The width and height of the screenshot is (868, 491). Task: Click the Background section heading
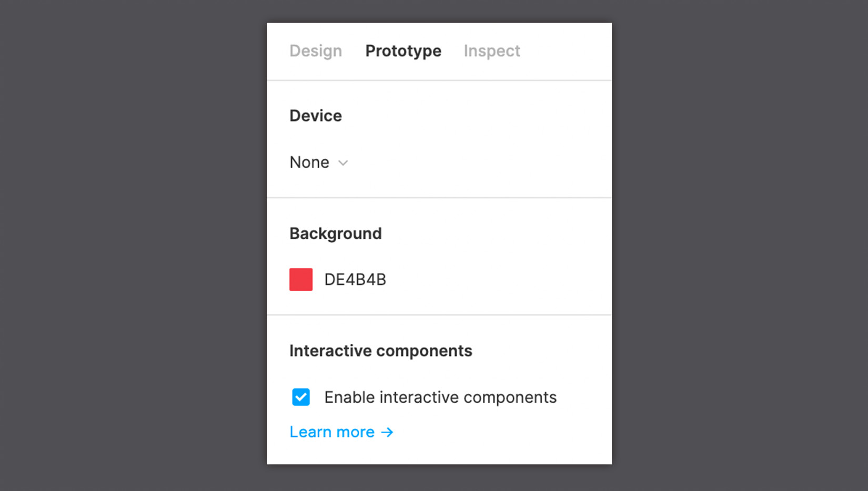click(335, 233)
